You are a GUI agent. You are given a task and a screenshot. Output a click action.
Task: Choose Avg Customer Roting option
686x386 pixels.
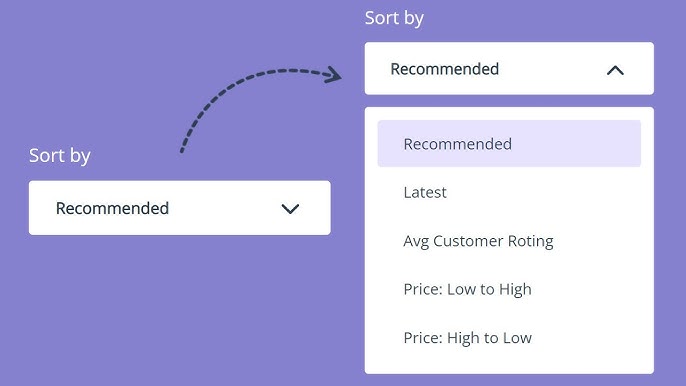coord(478,241)
